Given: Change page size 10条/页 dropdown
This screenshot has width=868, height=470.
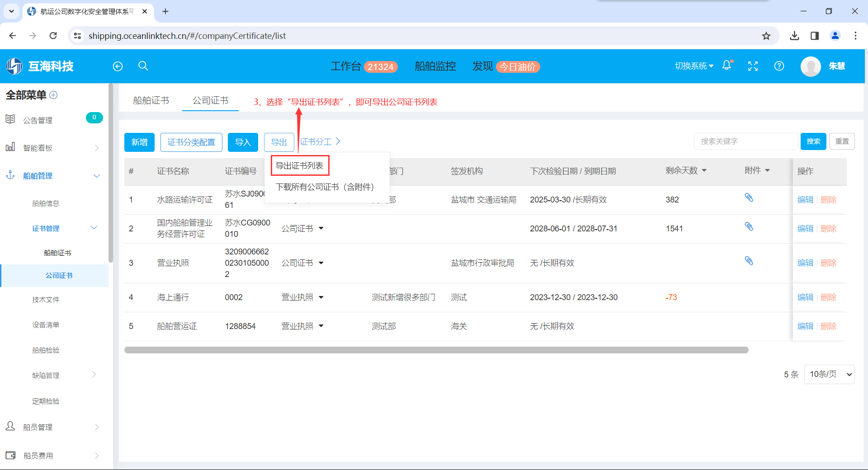Looking at the screenshot, I should click(830, 374).
